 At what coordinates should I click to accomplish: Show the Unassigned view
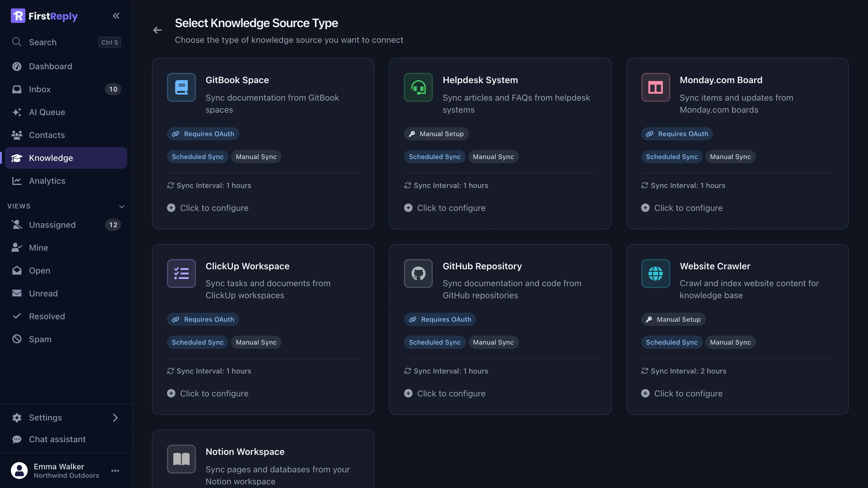(x=66, y=225)
